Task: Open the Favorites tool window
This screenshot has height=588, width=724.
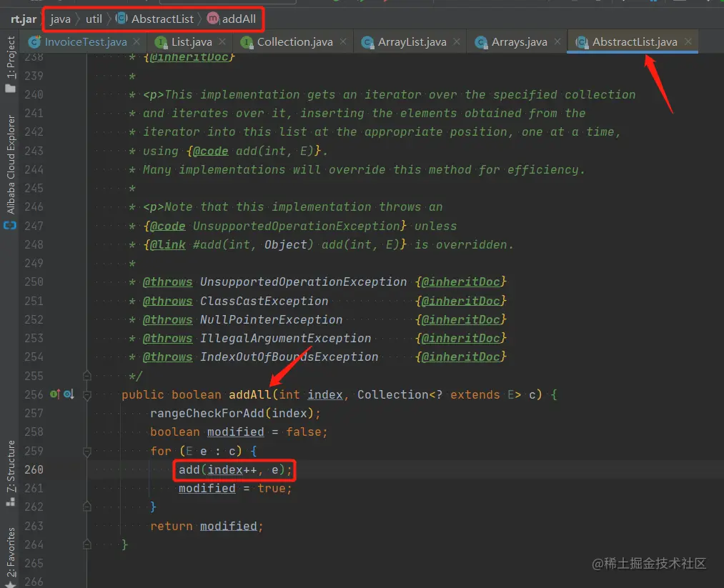Action: point(11,552)
